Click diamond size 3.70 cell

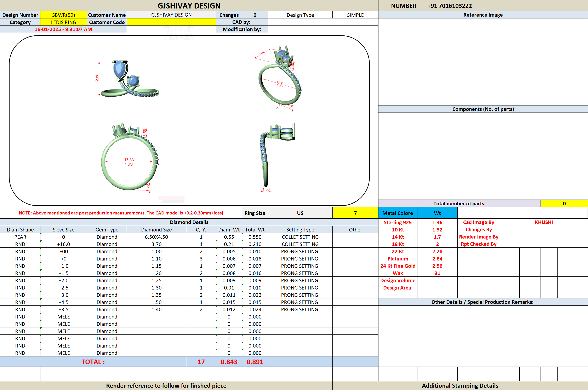[156, 244]
